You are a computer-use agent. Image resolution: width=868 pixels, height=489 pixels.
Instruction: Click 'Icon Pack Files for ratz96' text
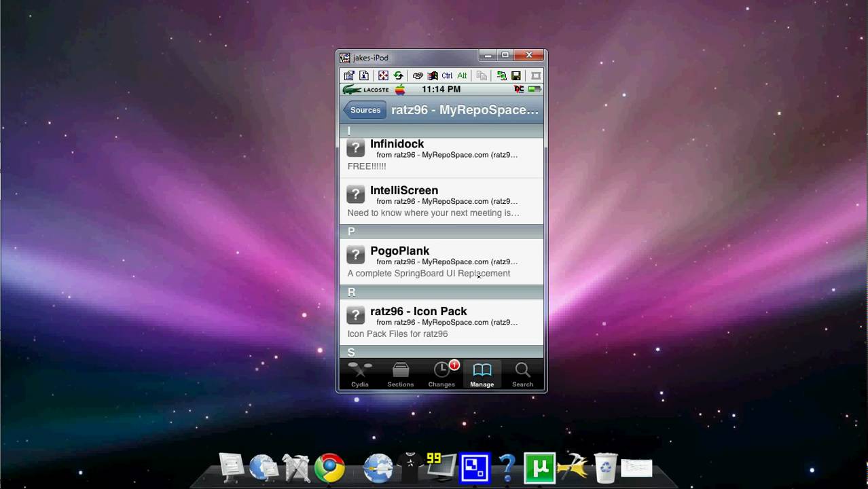pos(397,334)
